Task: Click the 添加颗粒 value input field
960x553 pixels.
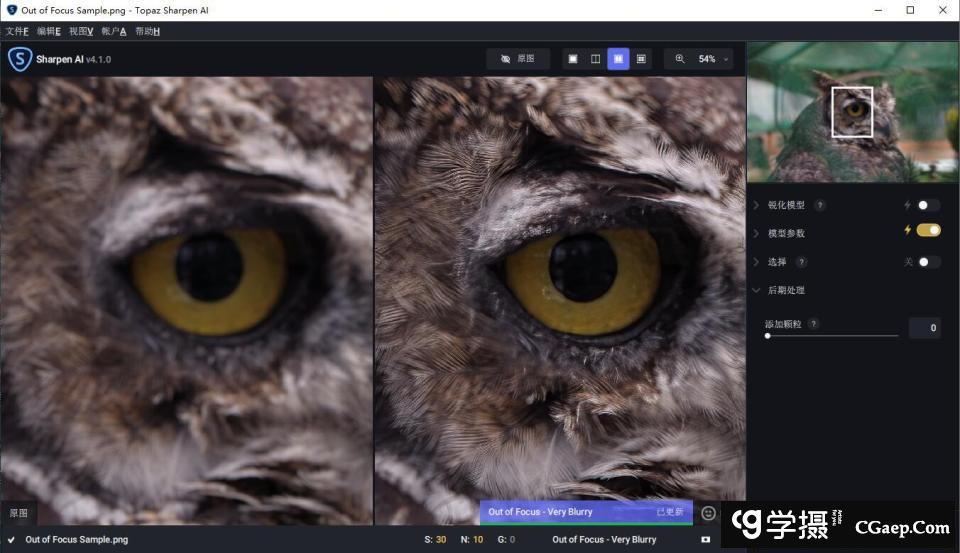Action: [924, 328]
